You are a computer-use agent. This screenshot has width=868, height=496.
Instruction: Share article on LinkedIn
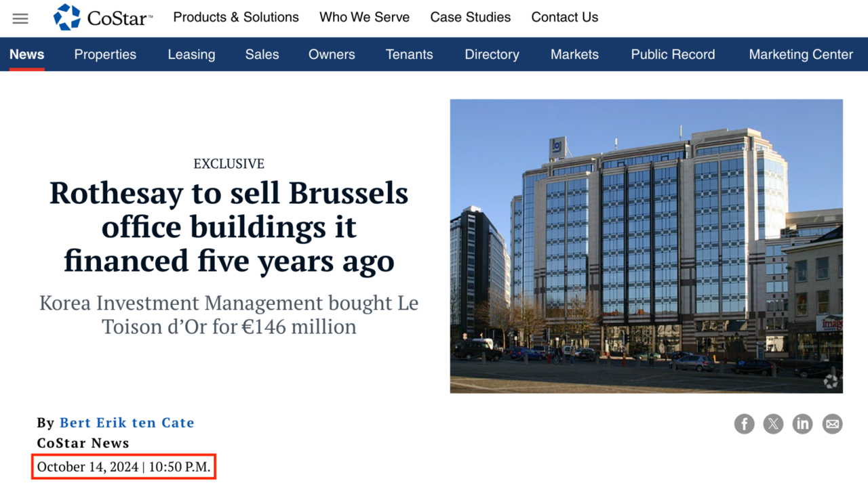[x=802, y=424]
